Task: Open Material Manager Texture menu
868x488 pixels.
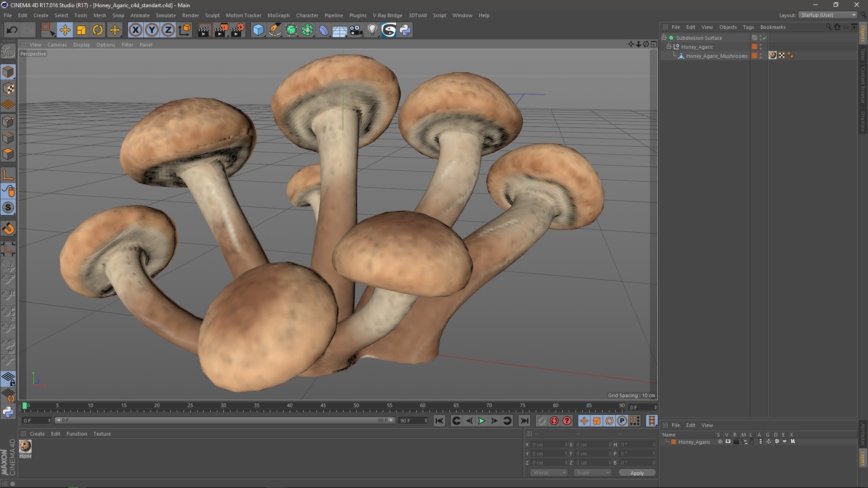Action: [102, 434]
